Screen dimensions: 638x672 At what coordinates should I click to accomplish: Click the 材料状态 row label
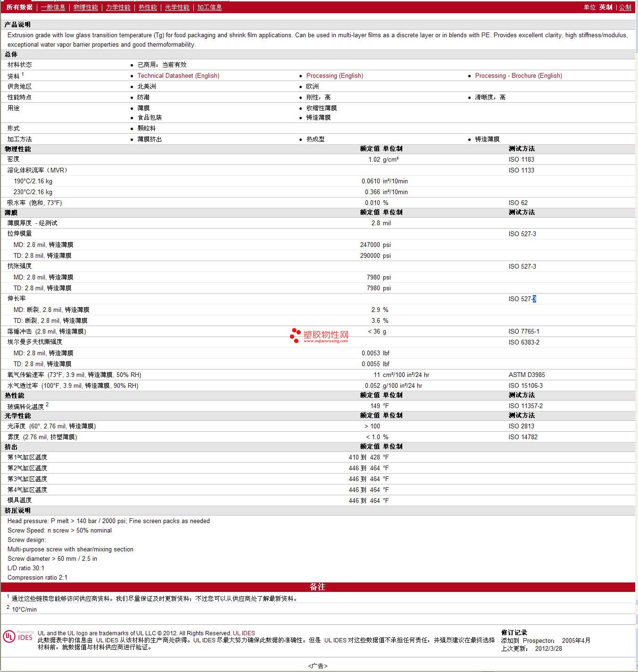(19, 65)
